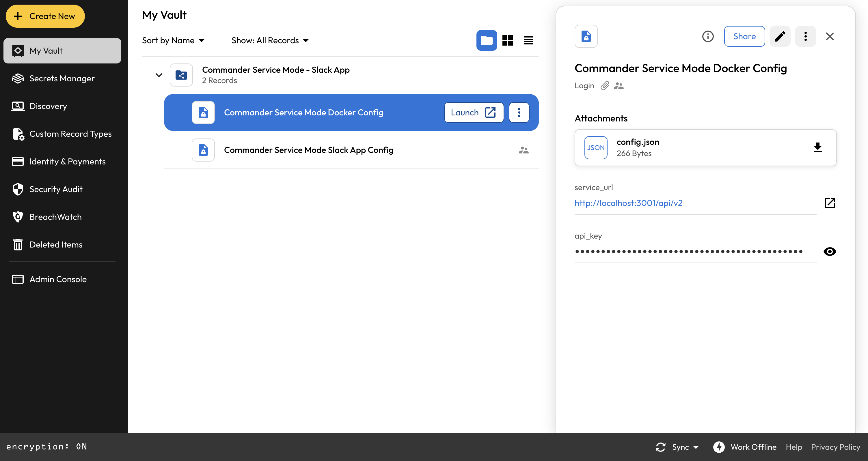Collapse the Commander Service Mode - Slack App folder
The height and width of the screenshot is (461, 868).
click(159, 75)
